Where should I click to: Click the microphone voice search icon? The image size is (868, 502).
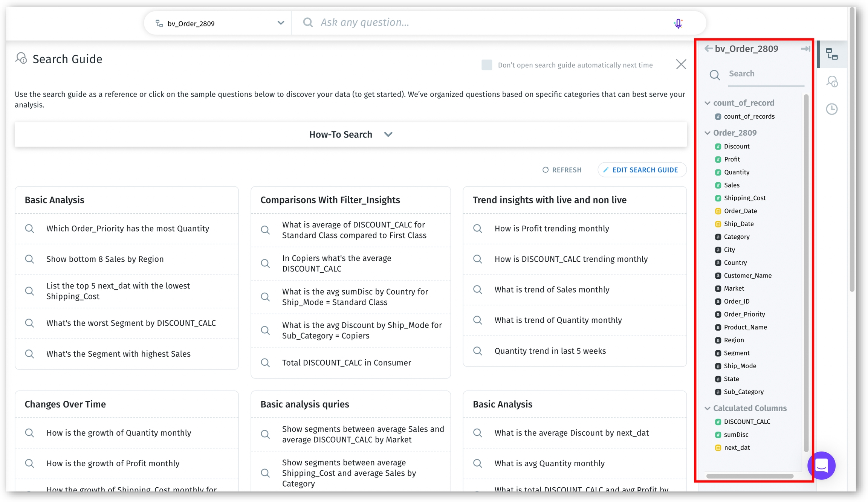pos(678,23)
